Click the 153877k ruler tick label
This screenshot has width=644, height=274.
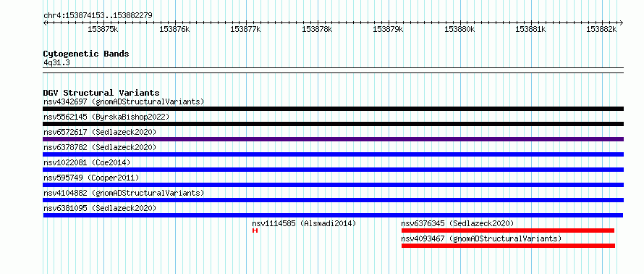245,29
